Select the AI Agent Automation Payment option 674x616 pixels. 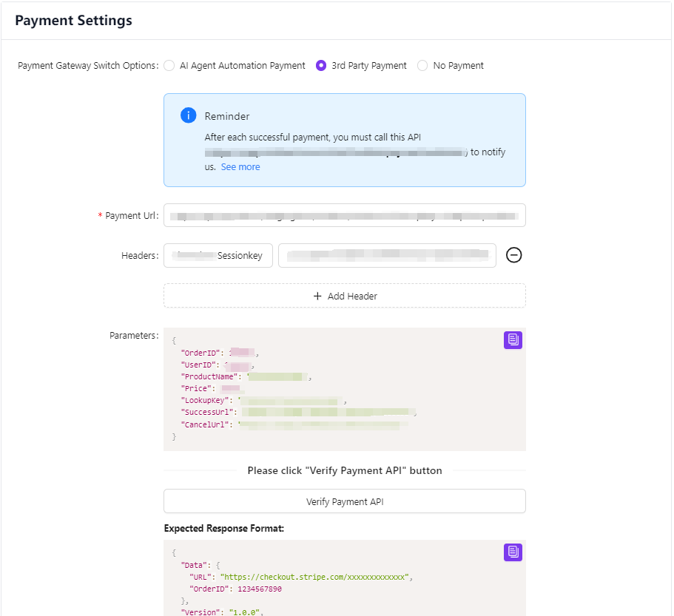(x=169, y=66)
